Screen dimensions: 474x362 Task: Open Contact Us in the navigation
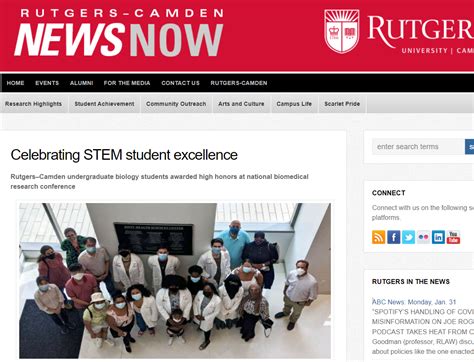point(180,83)
